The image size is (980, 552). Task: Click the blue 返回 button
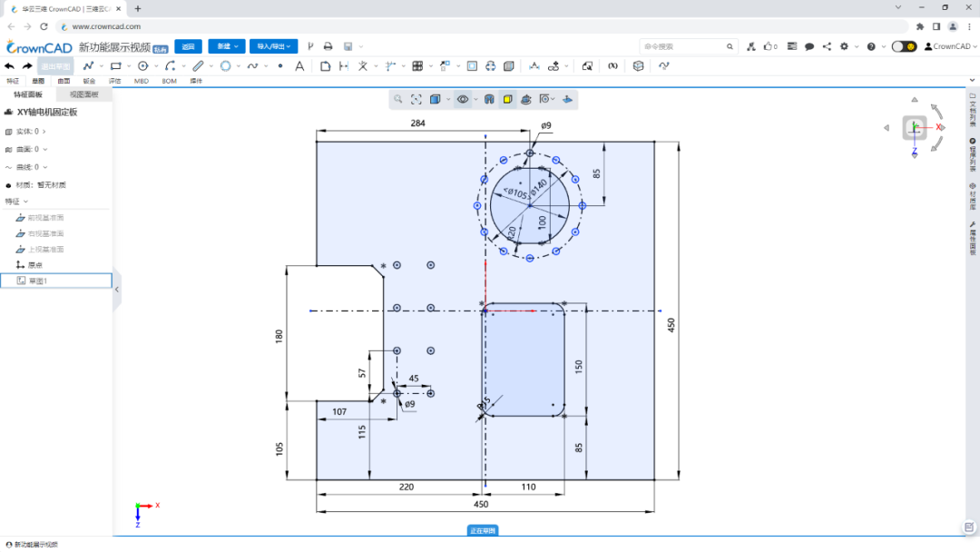tap(188, 46)
